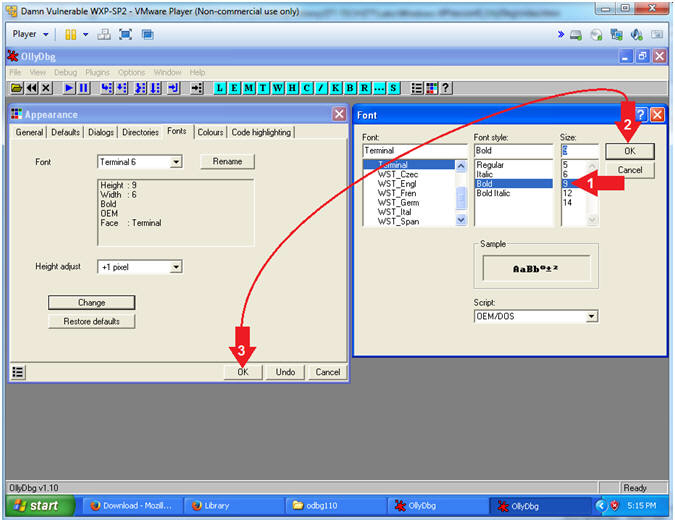Switch to the Code highlighting tab
The image size is (675, 522).
point(261,133)
